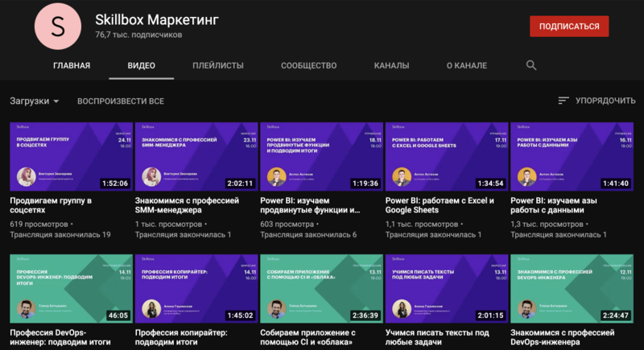Click title Power BI: изучаем азы работы
644x350 pixels.
(x=554, y=205)
